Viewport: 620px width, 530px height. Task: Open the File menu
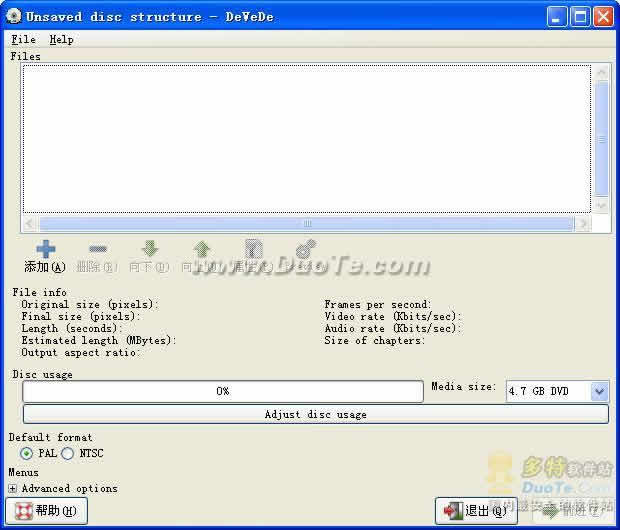point(23,40)
